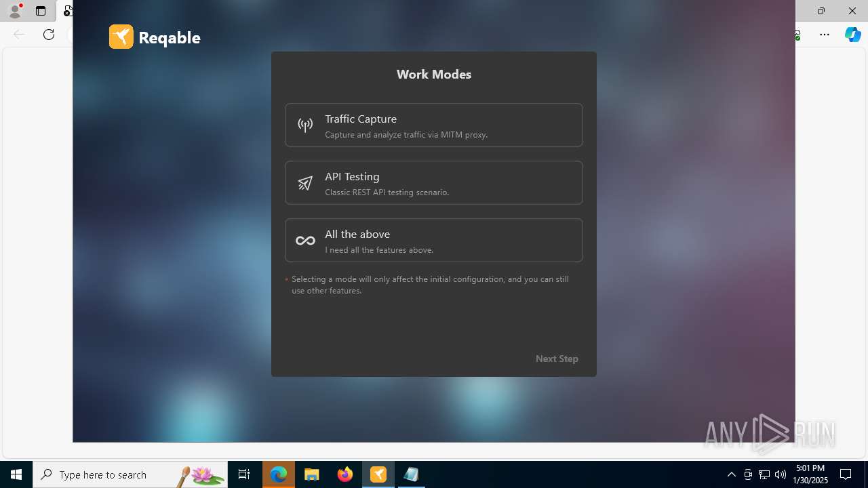868x488 pixels.
Task: Click the Reqable logo icon
Action: [121, 37]
